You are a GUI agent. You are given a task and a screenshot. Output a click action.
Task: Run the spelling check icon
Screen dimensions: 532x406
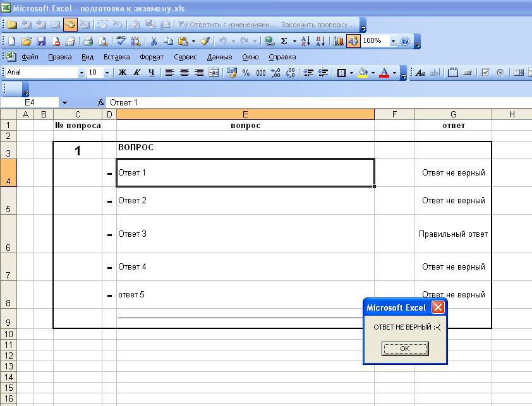coord(121,41)
